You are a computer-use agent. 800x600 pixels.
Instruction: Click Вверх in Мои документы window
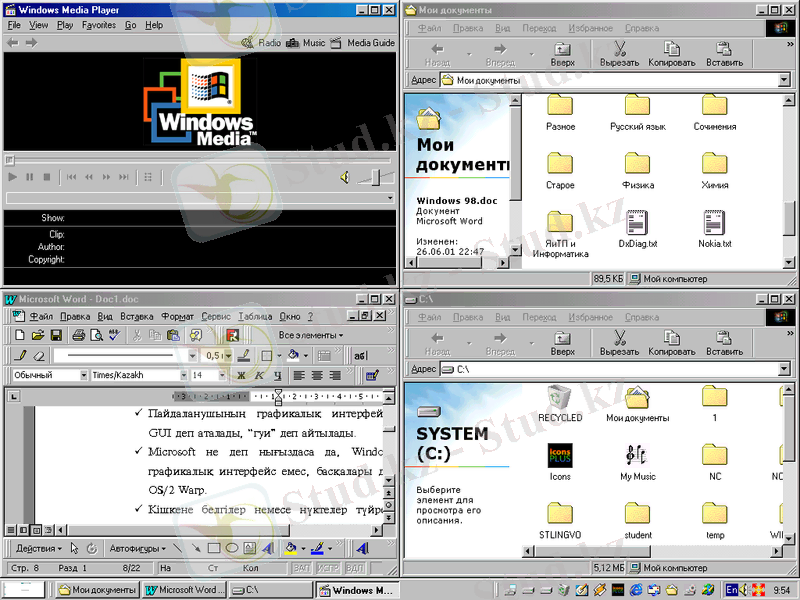562,54
